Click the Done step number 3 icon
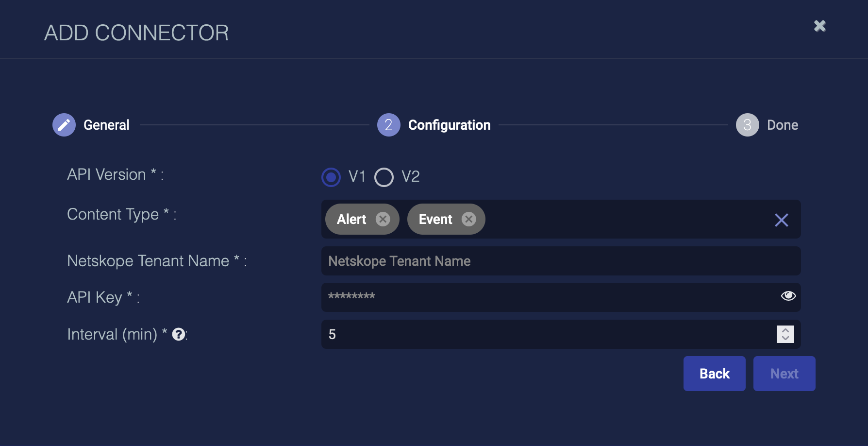 click(x=747, y=125)
